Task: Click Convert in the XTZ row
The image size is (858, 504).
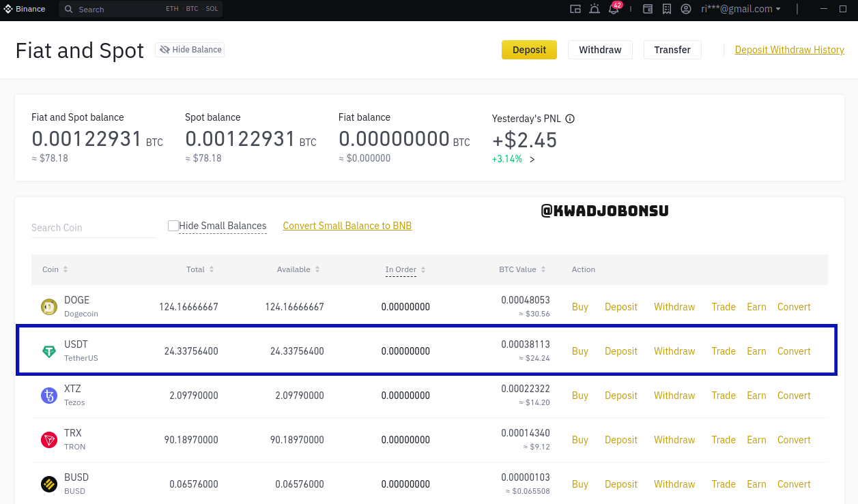Action: click(x=794, y=396)
